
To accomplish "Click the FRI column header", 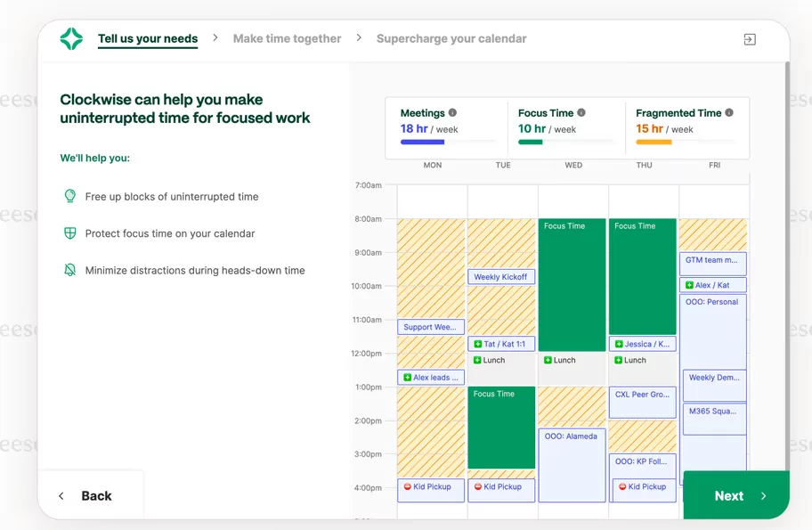I will click(714, 165).
